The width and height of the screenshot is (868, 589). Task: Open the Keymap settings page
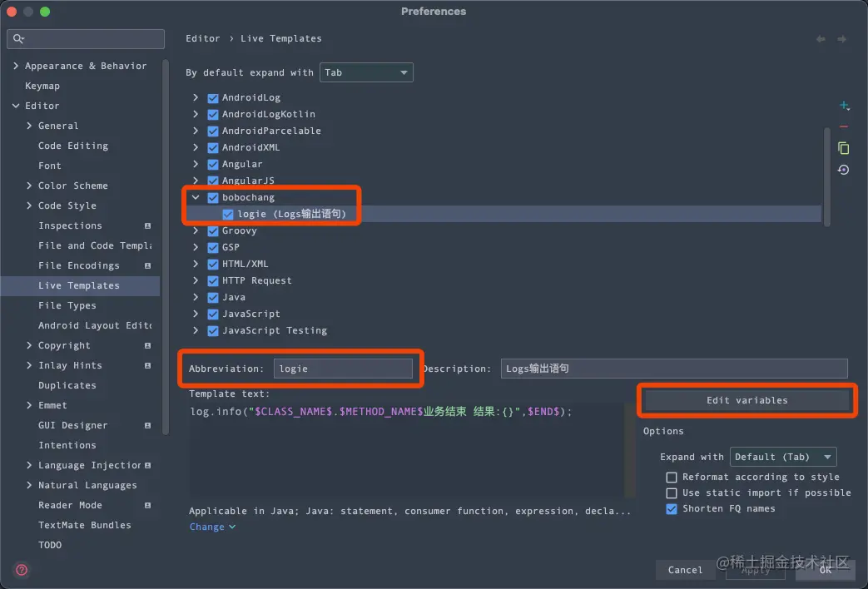42,86
